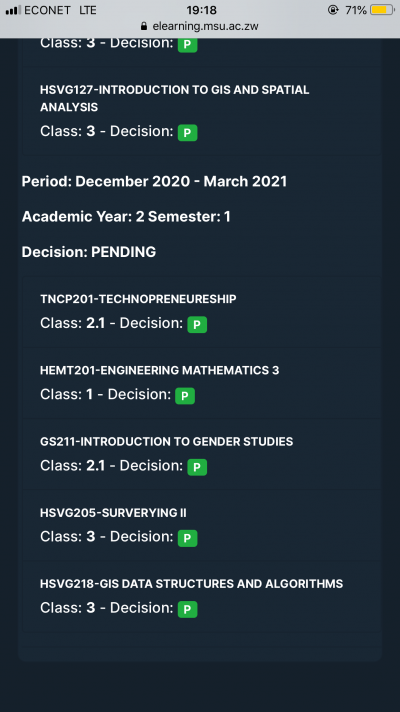
Task: Tap the signal strength bars icon
Action: pos(13,10)
